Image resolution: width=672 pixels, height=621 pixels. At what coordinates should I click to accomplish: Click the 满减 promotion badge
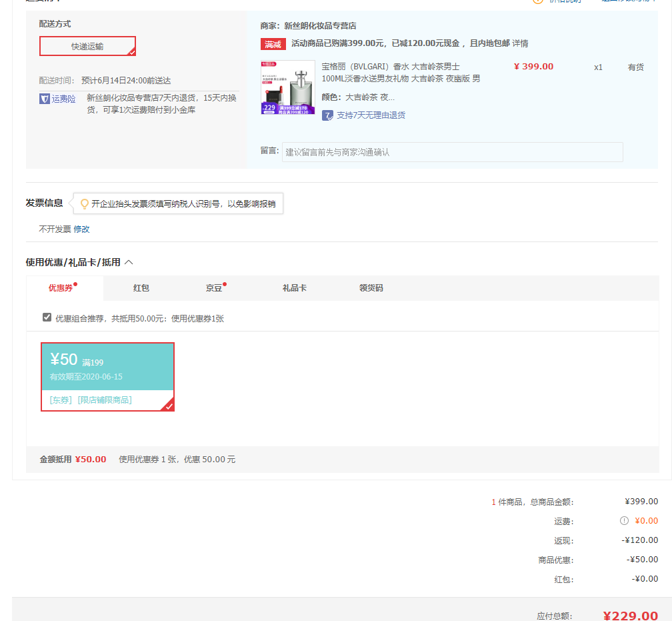coord(273,44)
